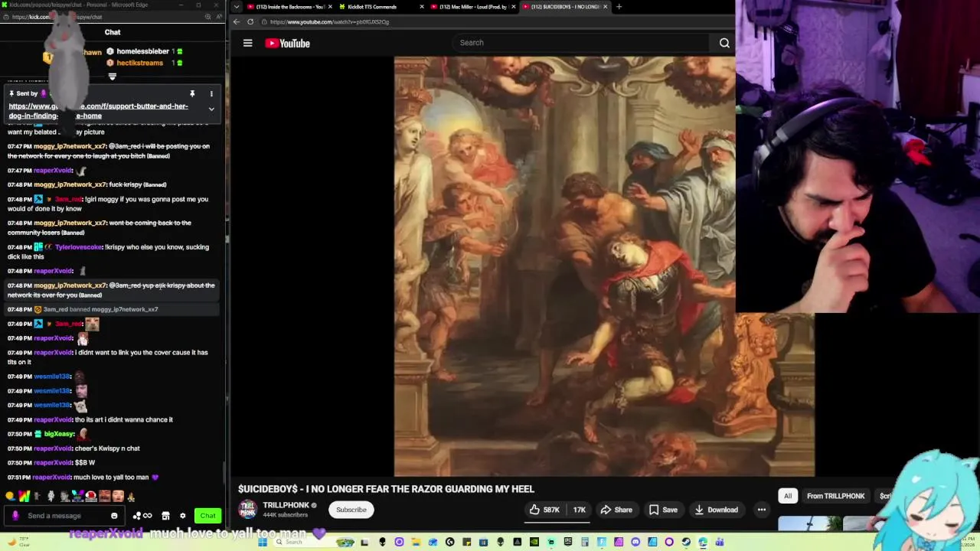The width and height of the screenshot is (980, 551).
Task: Open TRILLPHONK channel name link
Action: 286,505
